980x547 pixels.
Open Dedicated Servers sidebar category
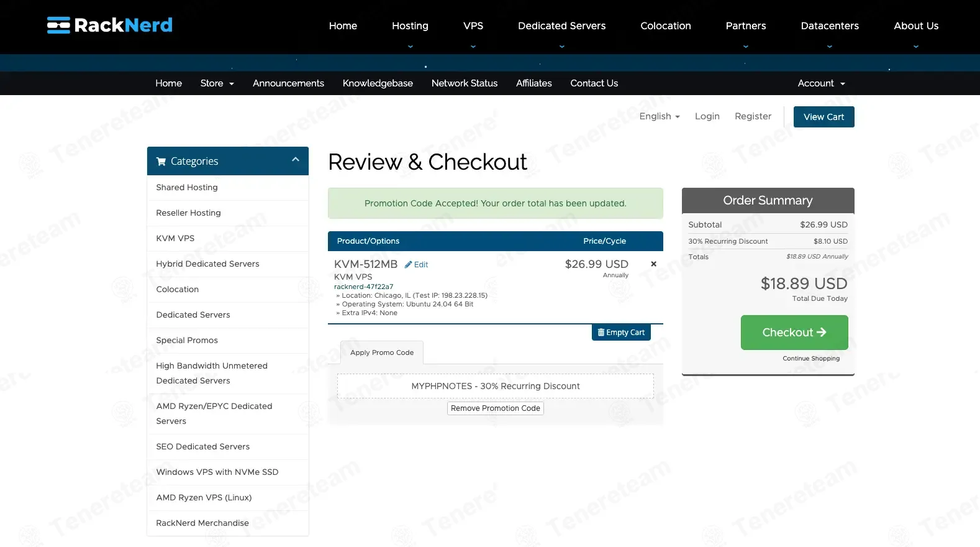228,315
